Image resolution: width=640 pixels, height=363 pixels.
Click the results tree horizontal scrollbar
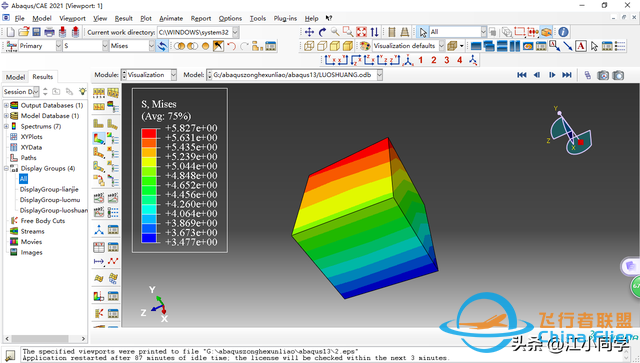[45, 339]
